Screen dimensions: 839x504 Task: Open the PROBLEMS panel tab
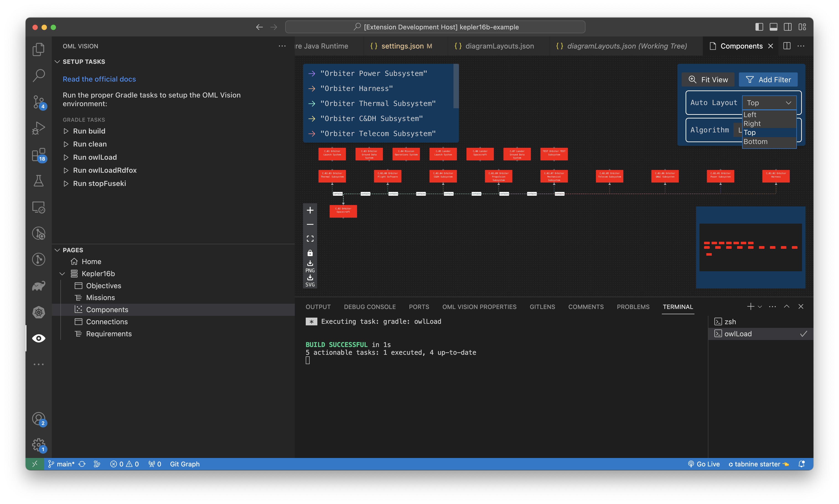point(633,307)
